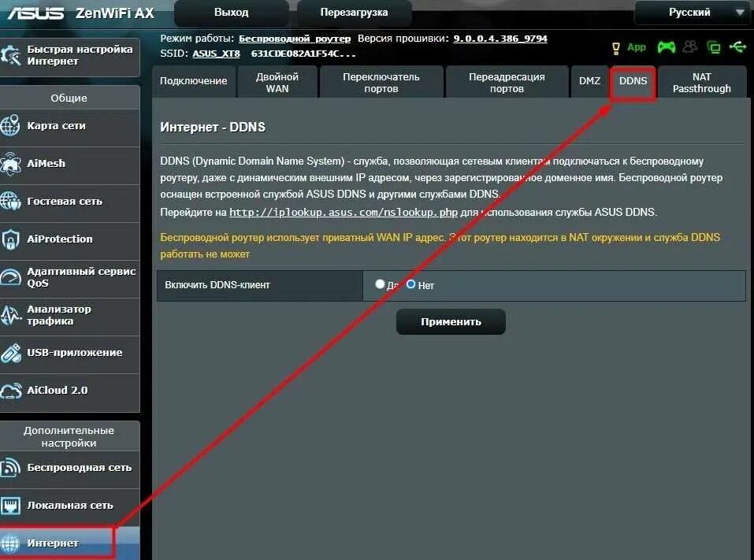Click the green gamepad status icon
Viewport: 754px width, 560px height.
point(666,47)
